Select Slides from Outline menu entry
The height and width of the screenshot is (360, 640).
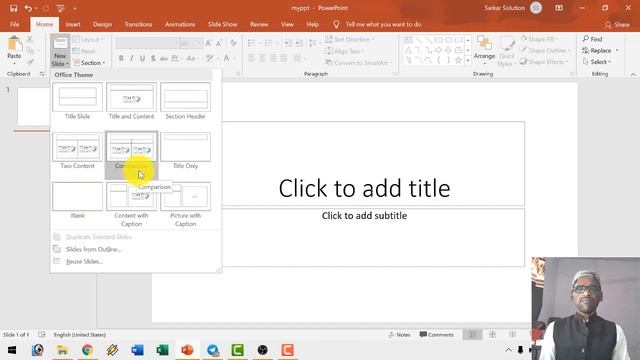coord(93,249)
